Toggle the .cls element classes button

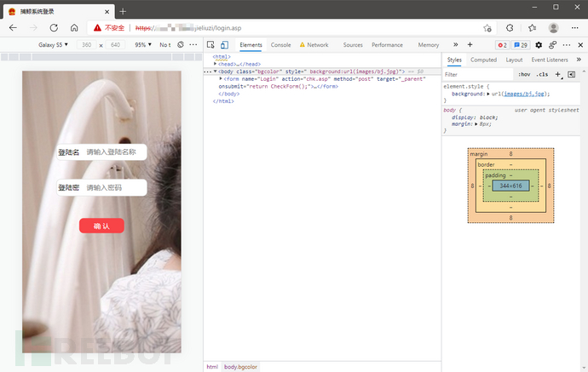(x=542, y=75)
